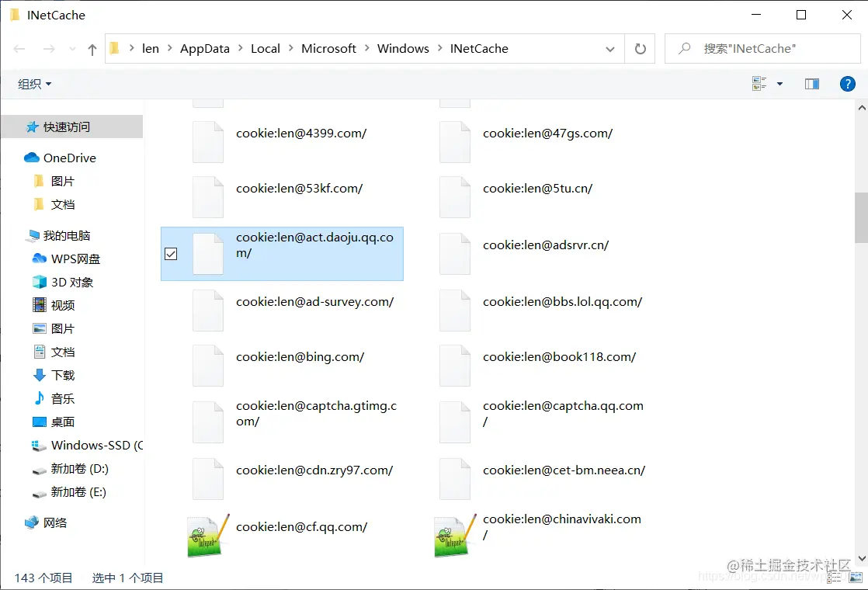Click Microsoft in the breadcrumb path
Viewport: 868px width, 590px height.
328,49
